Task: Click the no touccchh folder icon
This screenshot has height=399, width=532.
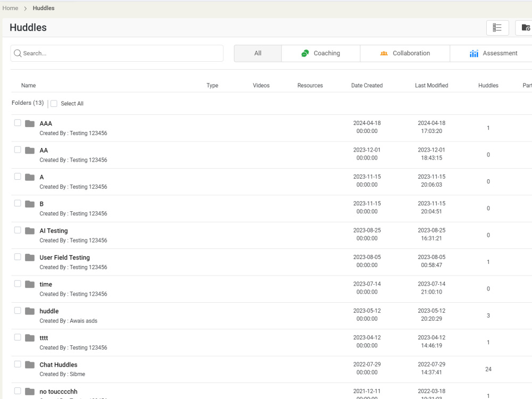Action: (x=30, y=392)
